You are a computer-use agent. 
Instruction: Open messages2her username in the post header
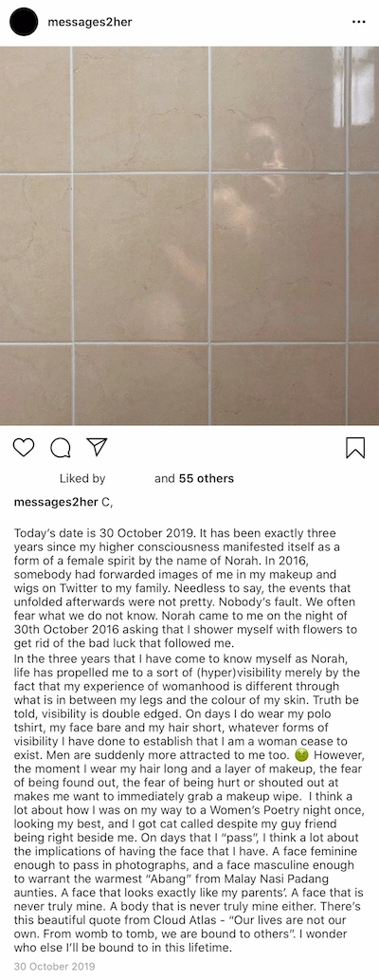(x=90, y=22)
